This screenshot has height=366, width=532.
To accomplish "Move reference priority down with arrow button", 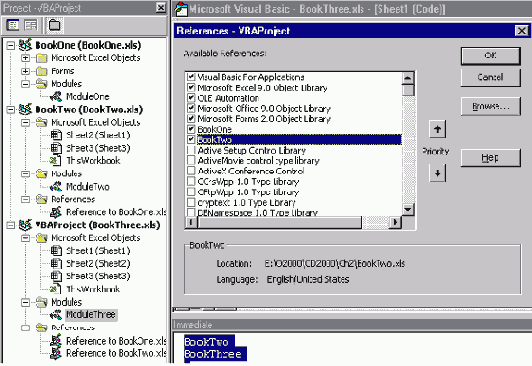I will [x=437, y=173].
